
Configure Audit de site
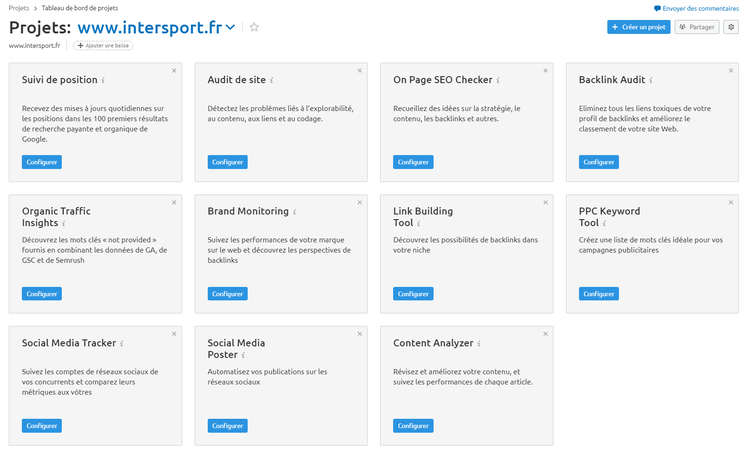[228, 162]
